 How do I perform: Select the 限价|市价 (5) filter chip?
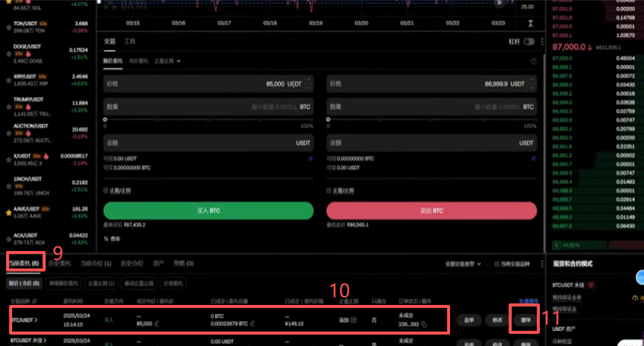coord(24,284)
